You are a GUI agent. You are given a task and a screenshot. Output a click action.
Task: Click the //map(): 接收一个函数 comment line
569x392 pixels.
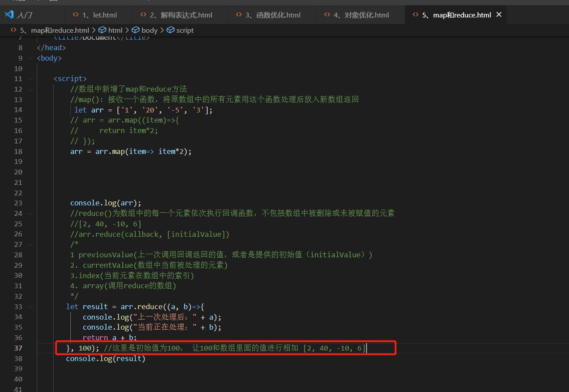tap(214, 99)
